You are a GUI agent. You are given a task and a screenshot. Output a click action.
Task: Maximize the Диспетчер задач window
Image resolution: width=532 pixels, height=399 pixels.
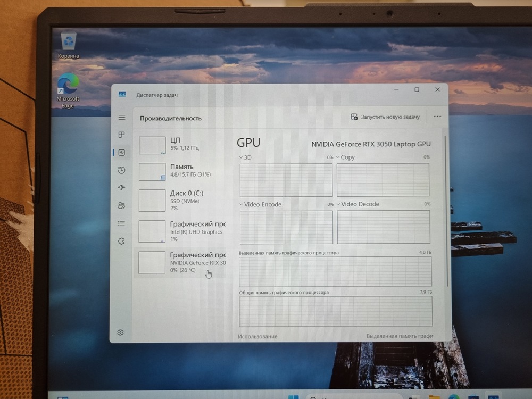[417, 89]
